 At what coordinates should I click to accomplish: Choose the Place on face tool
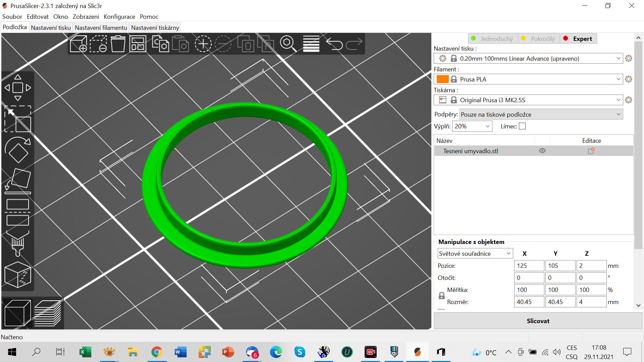coord(18,181)
